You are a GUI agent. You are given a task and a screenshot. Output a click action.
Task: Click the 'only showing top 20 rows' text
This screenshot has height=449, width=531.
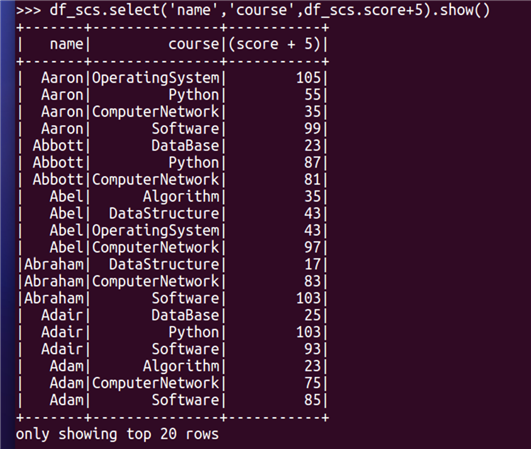click(117, 434)
